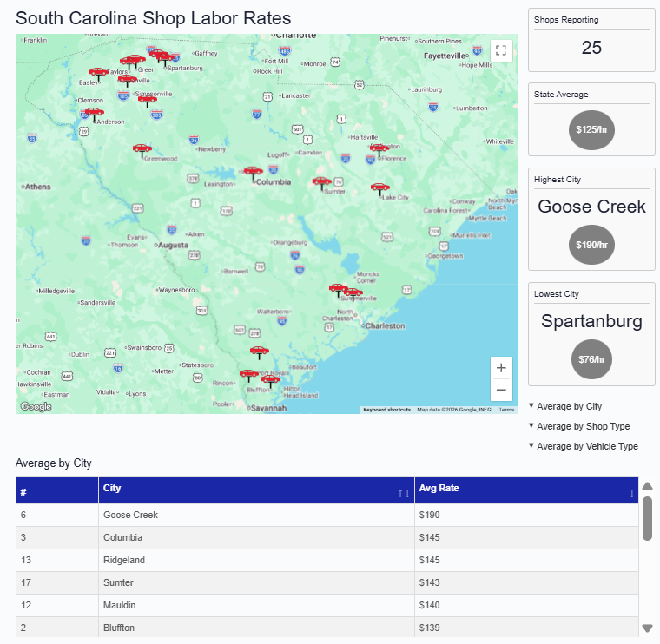Image resolution: width=660 pixels, height=644 pixels.
Task: Click the Augusta label on map
Action: pyautogui.click(x=173, y=246)
